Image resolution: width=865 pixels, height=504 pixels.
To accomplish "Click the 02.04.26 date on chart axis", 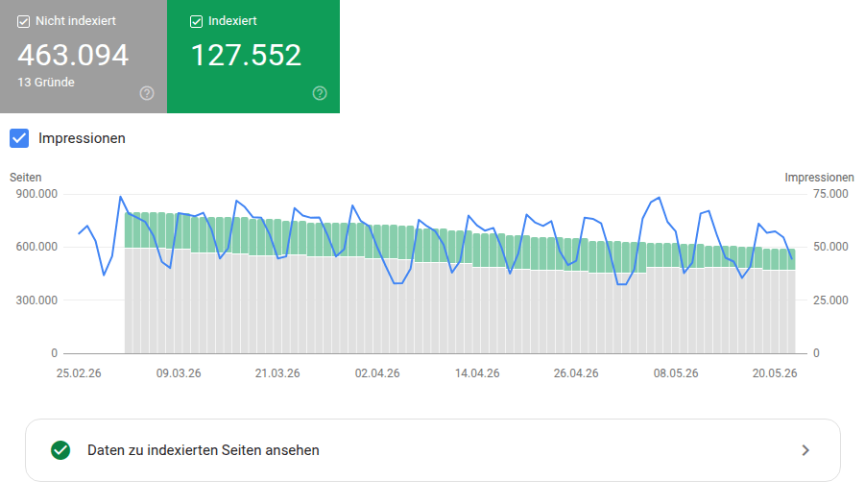I will click(x=376, y=373).
